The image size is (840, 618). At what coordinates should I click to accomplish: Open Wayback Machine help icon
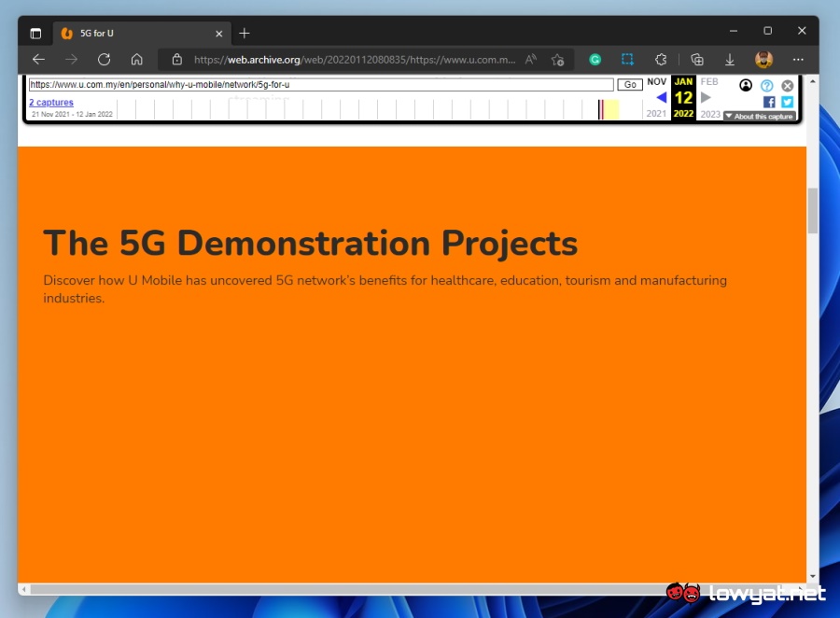click(x=766, y=85)
